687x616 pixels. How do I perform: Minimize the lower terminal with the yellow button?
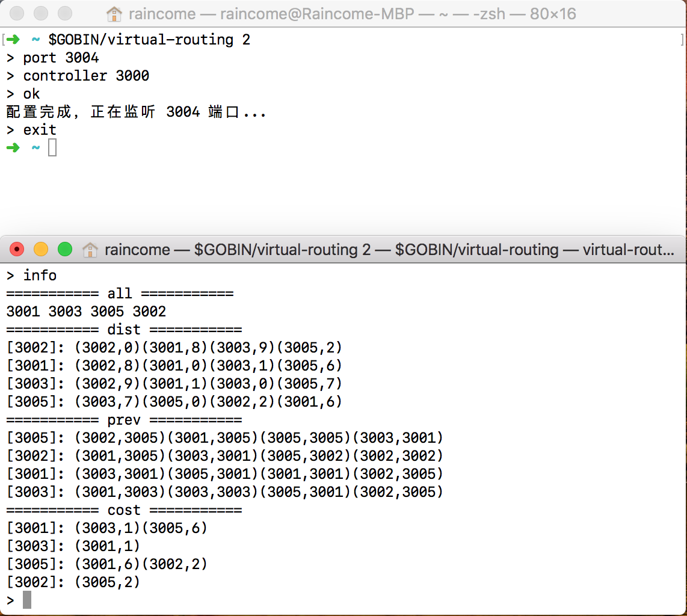pos(41,249)
